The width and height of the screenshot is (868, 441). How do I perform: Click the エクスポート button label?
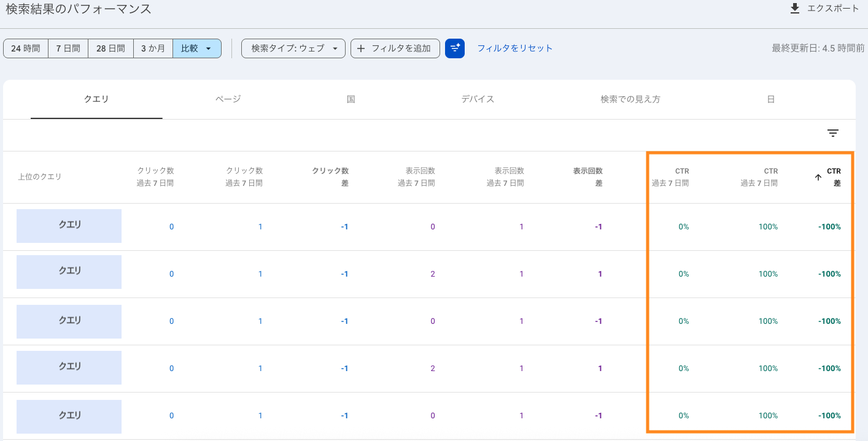click(833, 9)
